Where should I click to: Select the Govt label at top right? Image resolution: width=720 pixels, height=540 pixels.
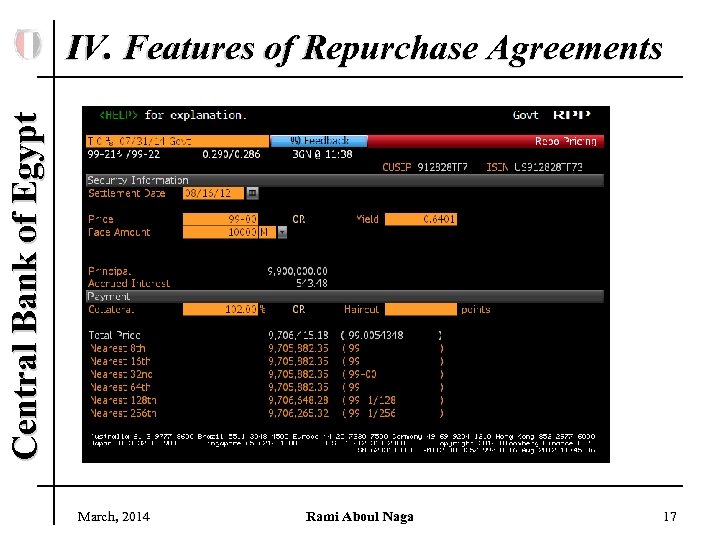pyautogui.click(x=525, y=115)
